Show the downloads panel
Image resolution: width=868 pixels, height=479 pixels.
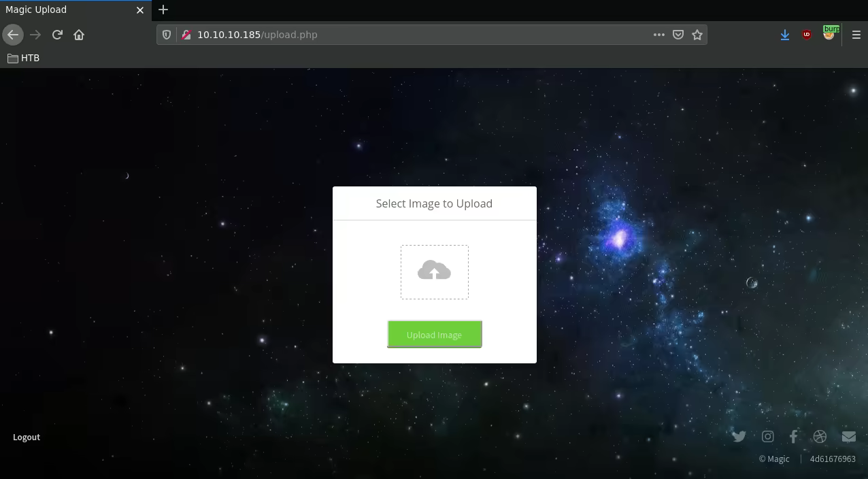pyautogui.click(x=784, y=35)
